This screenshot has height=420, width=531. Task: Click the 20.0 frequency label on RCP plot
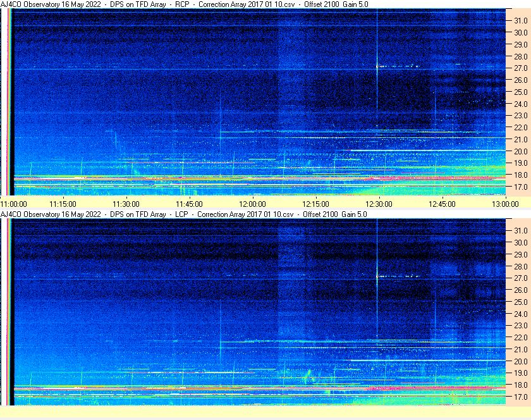coord(521,152)
